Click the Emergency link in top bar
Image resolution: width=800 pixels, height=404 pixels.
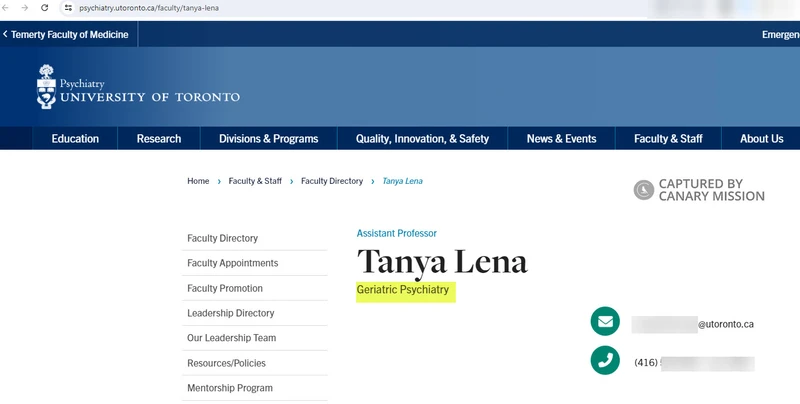[x=781, y=35]
